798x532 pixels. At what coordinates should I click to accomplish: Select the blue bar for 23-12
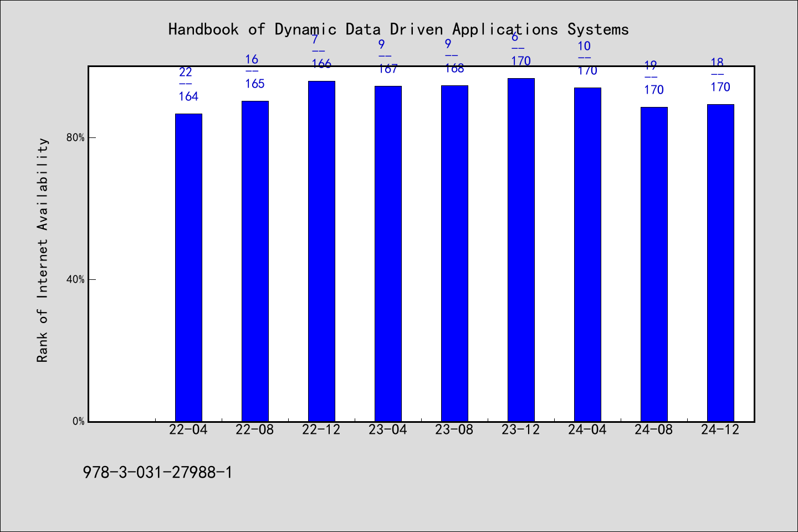[521, 250]
